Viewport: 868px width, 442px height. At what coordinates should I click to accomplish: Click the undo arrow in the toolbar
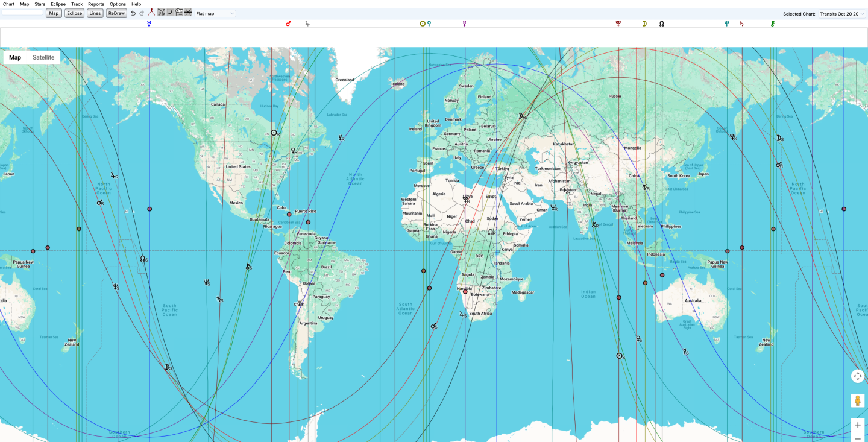(x=133, y=13)
